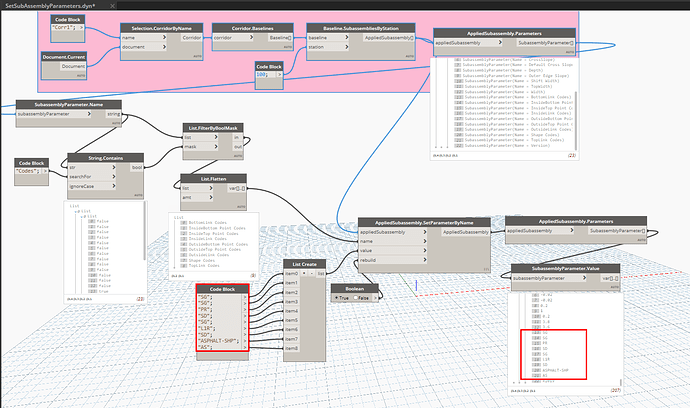
Task: Select "Shape Codes" entry in List.Flatten preview
Action: [x=202, y=260]
